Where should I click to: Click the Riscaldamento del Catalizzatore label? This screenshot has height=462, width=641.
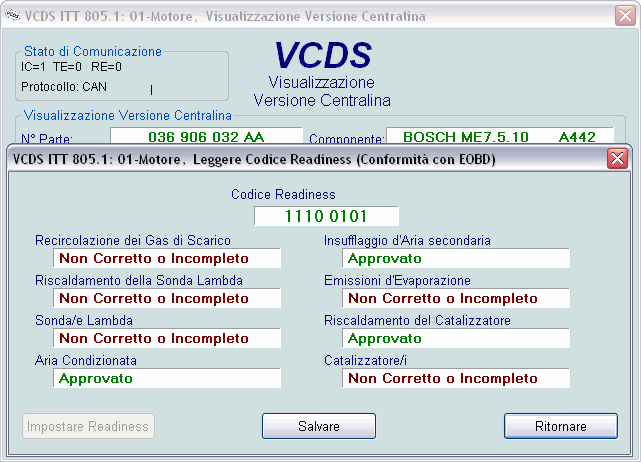417,320
